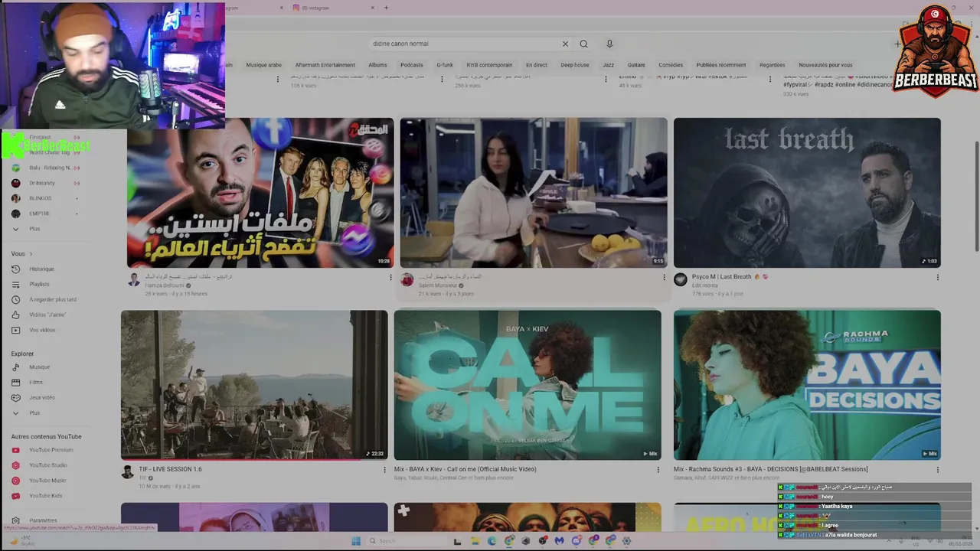This screenshot has height=551, width=980.
Task: Expand the Vous section chevron
Action: (x=31, y=254)
